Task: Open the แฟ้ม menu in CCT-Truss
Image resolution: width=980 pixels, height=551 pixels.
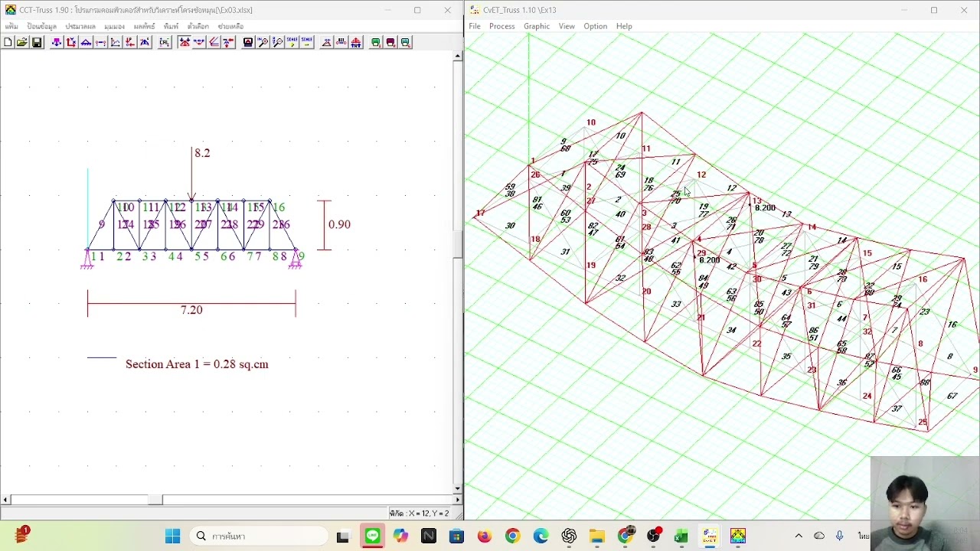Action: pyautogui.click(x=11, y=26)
